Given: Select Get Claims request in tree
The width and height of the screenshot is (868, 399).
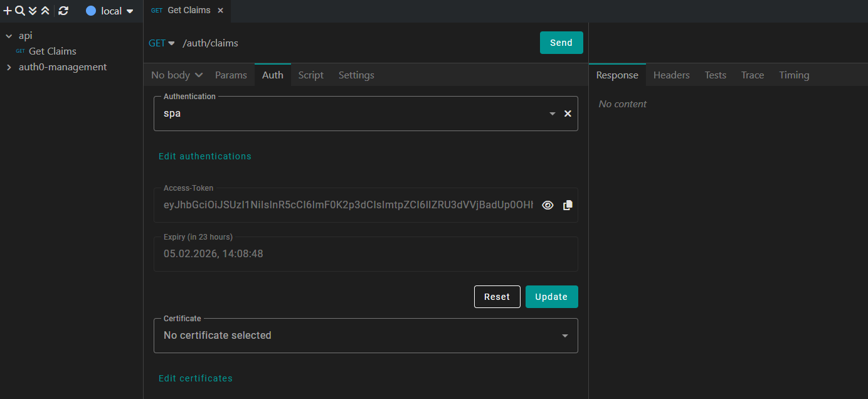Looking at the screenshot, I should coord(52,51).
